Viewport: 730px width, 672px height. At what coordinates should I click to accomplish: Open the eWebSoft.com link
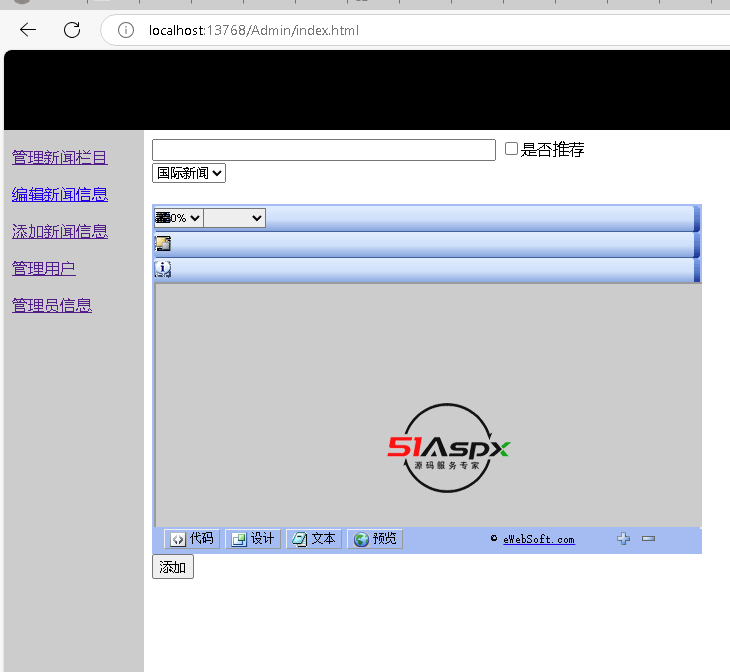[x=539, y=539]
